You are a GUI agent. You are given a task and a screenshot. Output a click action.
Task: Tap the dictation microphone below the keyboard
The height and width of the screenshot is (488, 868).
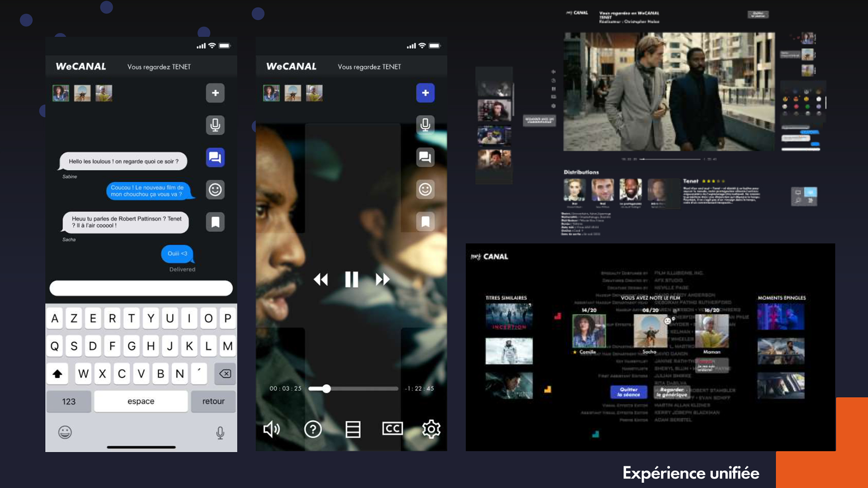point(220,433)
